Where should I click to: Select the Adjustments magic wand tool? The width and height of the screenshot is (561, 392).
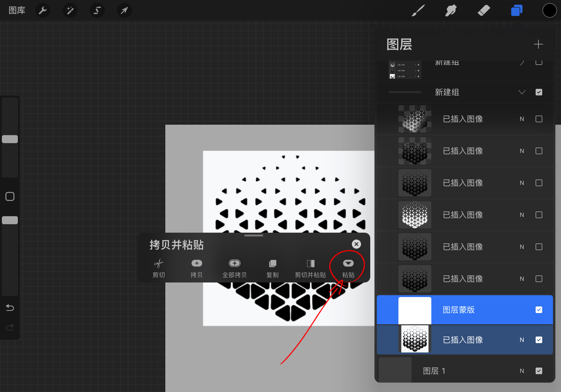70,10
